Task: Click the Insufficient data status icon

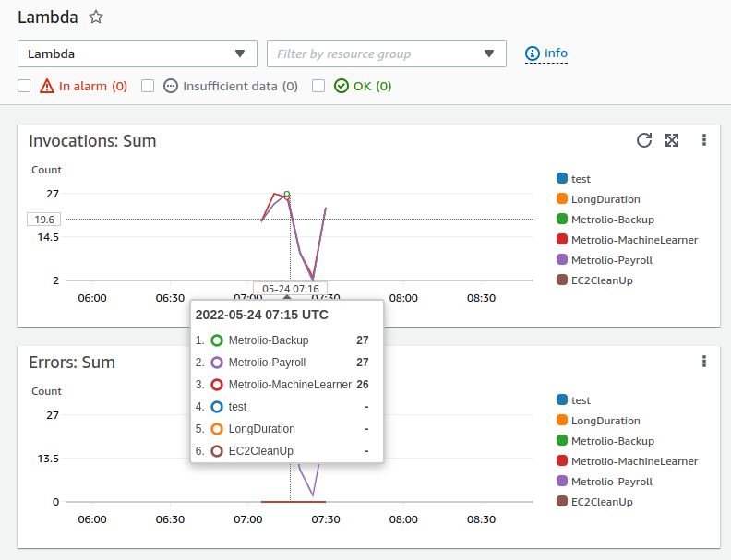Action: point(171,87)
